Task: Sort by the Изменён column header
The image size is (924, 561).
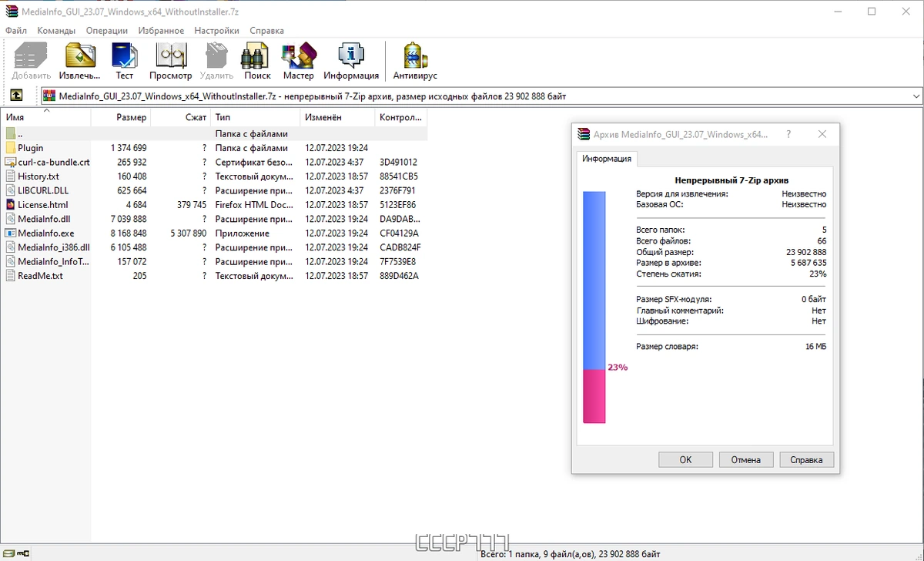Action: [x=337, y=118]
